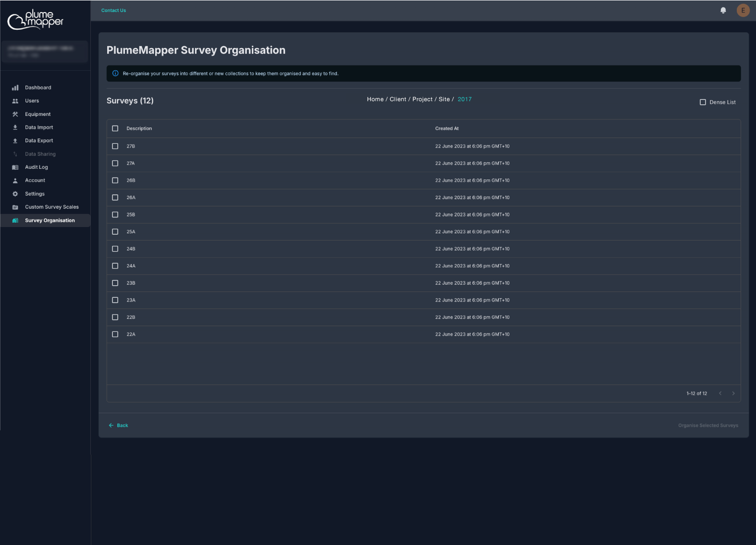Image resolution: width=756 pixels, height=545 pixels.
Task: Tick the select-all surveys header checkbox
Action: point(115,128)
